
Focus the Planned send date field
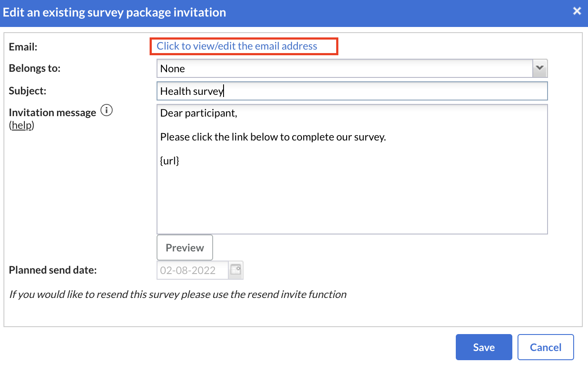pos(193,270)
